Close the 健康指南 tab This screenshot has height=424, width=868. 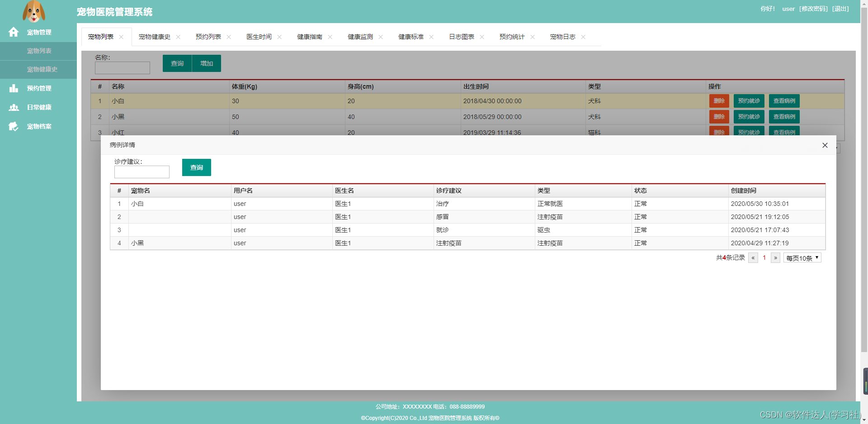(330, 37)
